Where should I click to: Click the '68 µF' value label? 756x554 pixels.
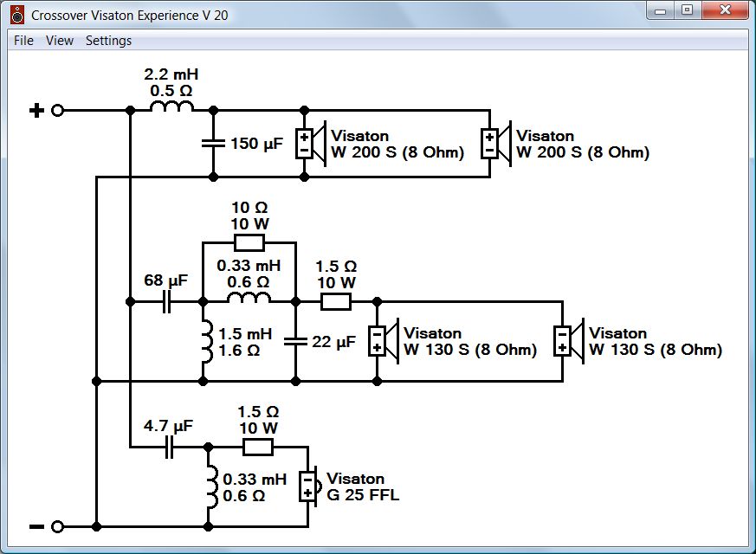[166, 280]
